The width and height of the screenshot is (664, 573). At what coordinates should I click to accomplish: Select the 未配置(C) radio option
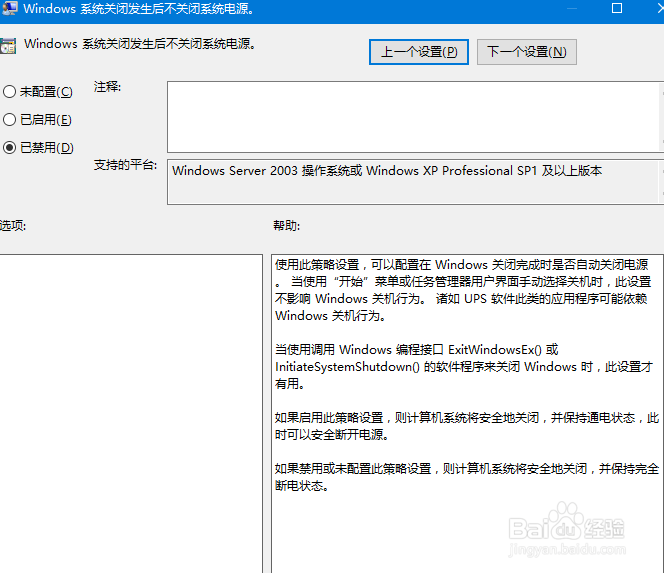click(x=37, y=92)
